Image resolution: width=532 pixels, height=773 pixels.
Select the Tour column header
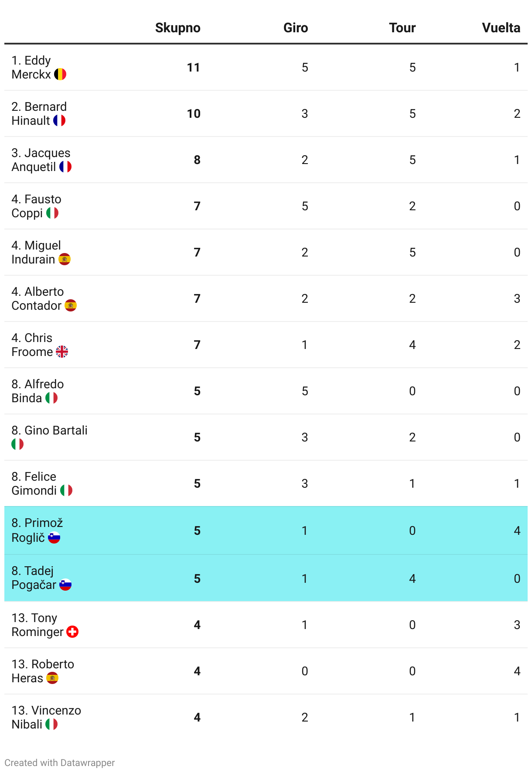pyautogui.click(x=402, y=28)
